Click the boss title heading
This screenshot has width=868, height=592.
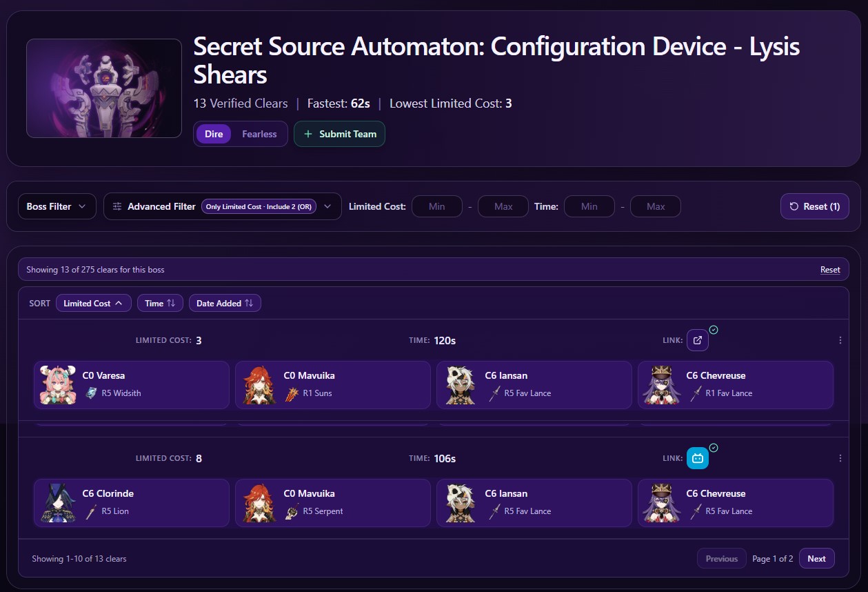(496, 60)
